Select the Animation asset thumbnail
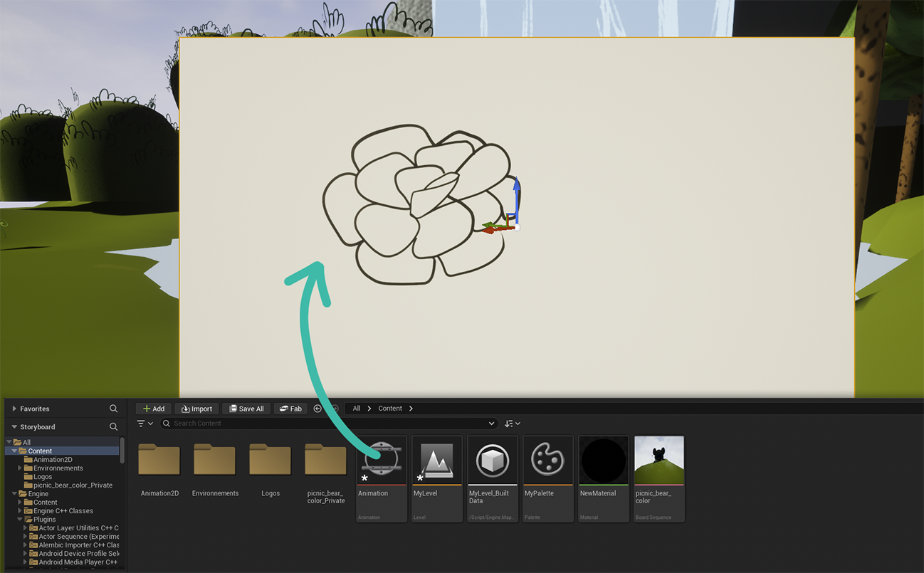 [x=382, y=461]
